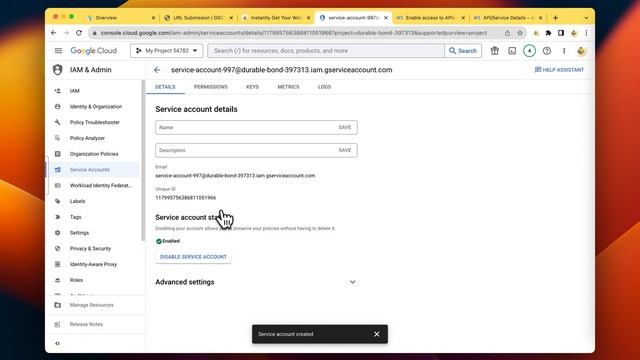Switch to the URL Submission browser tab
Viewport: 640px width, 360px height.
198,18
